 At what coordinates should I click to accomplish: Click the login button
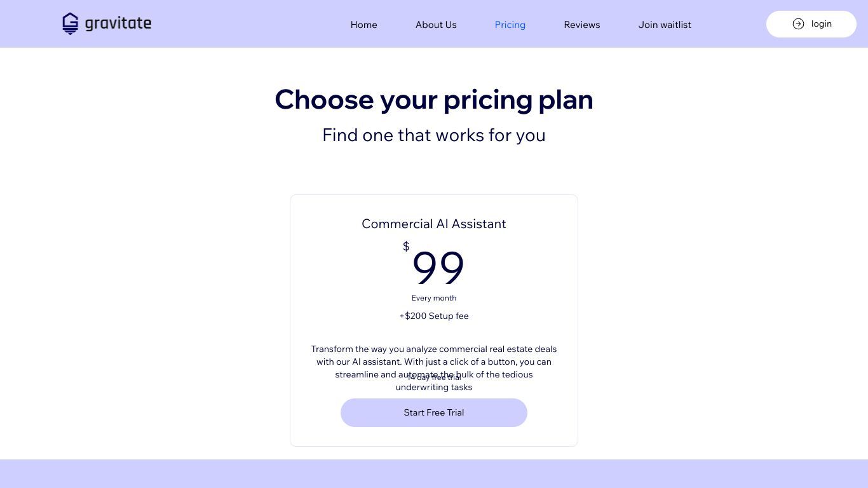811,24
